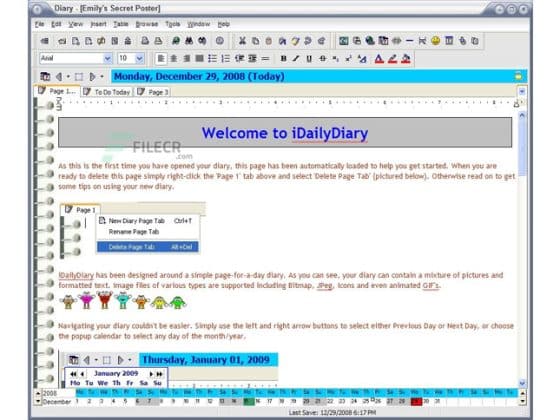The width and height of the screenshot is (560, 420).
Task: Open the Browse menu
Action: coord(147,24)
